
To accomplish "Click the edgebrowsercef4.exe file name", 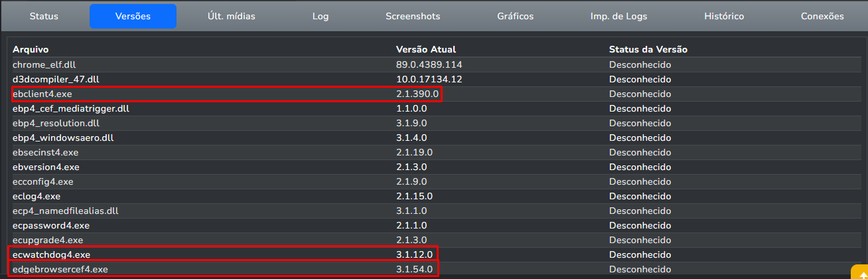I will point(60,269).
